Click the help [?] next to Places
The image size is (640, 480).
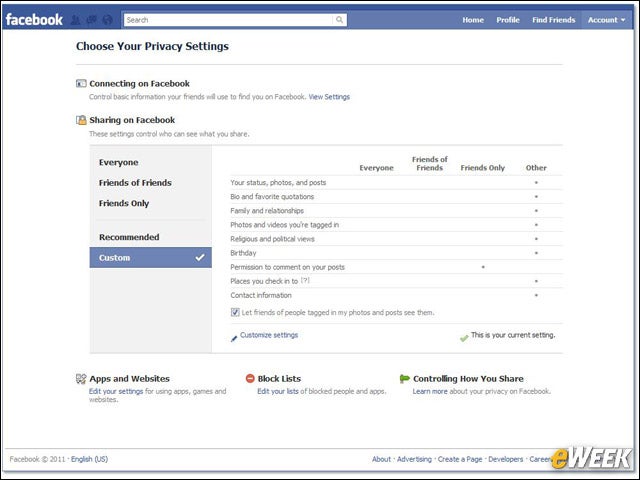point(305,281)
